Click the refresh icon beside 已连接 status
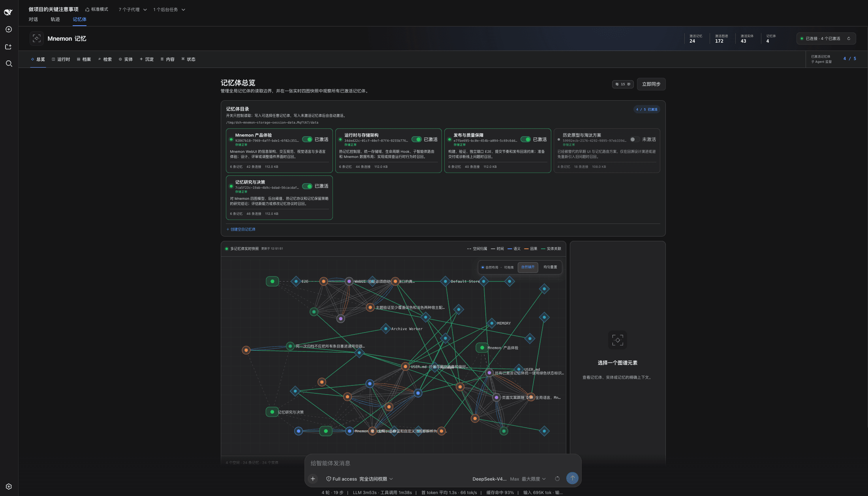The width and height of the screenshot is (868, 496). click(849, 39)
